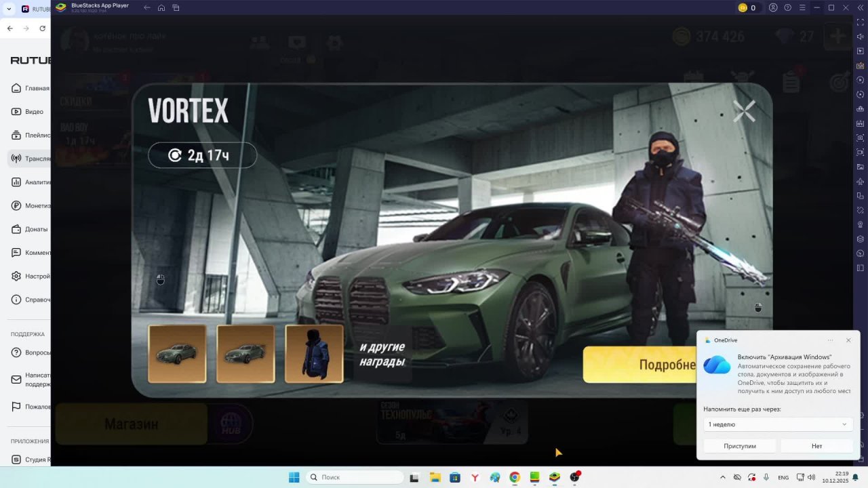Open Видео in the Rutube sidebar
The width and height of the screenshot is (868, 488).
[31, 111]
